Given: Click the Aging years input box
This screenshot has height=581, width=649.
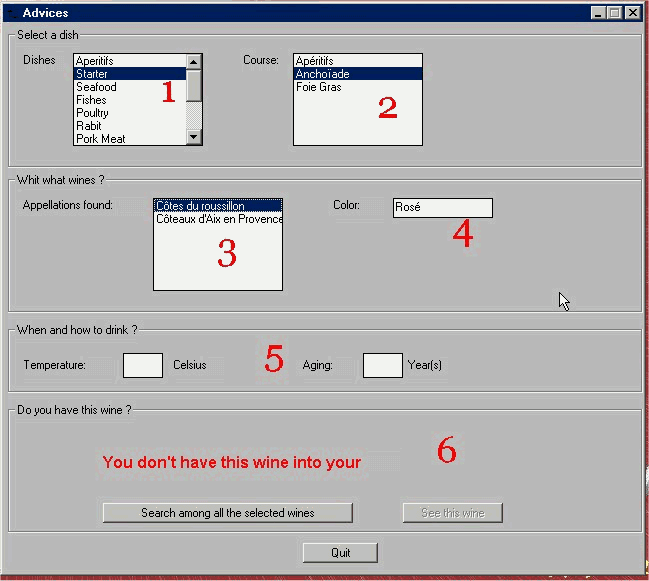Looking at the screenshot, I should pyautogui.click(x=382, y=365).
